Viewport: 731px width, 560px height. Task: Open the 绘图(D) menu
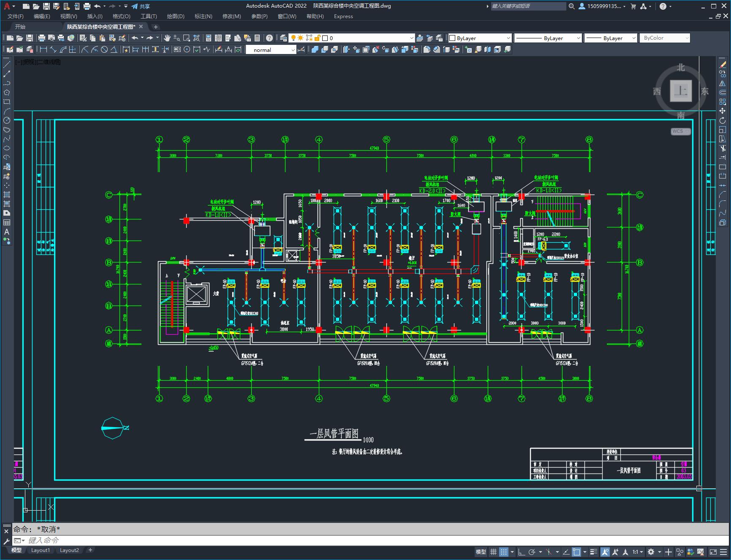coord(176,16)
